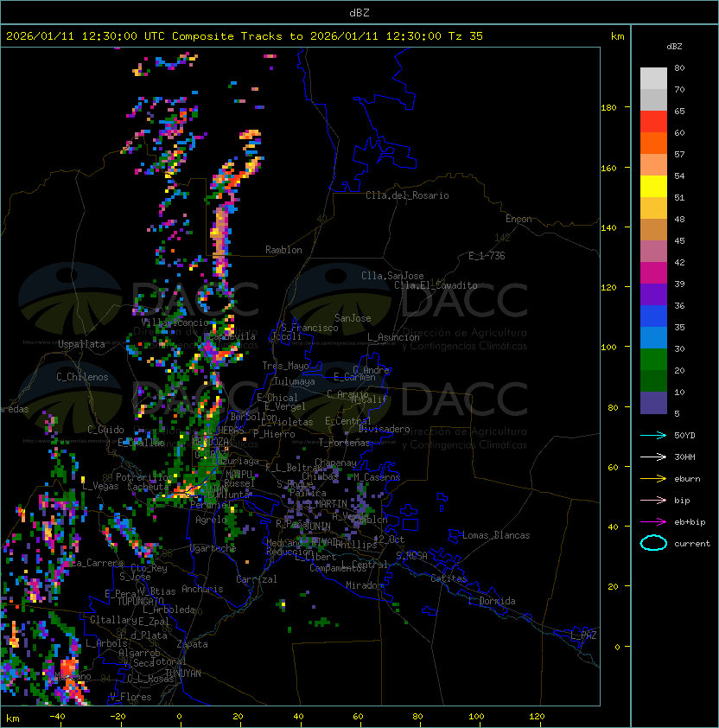Click the 'Carrizal' map label
The image size is (719, 728).
[256, 579]
